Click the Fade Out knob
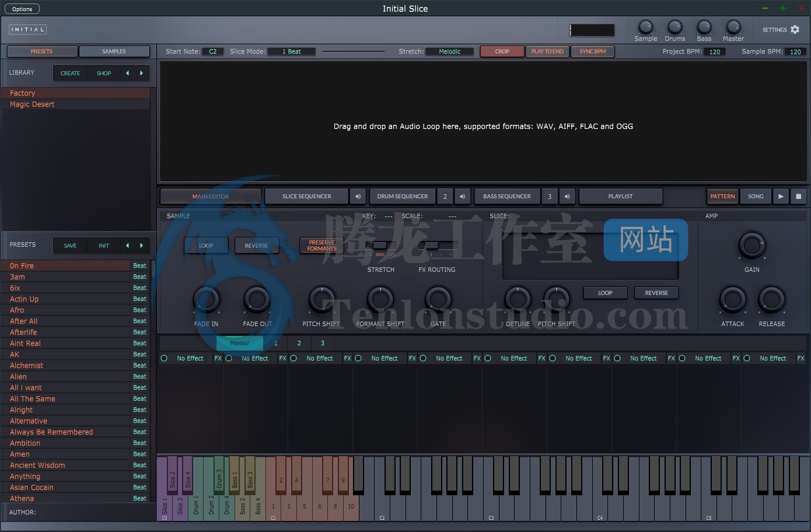811x532 pixels. tap(257, 300)
